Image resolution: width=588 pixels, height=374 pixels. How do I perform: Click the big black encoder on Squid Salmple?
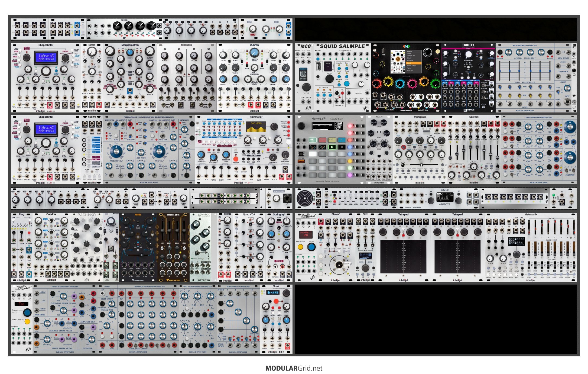point(329,79)
